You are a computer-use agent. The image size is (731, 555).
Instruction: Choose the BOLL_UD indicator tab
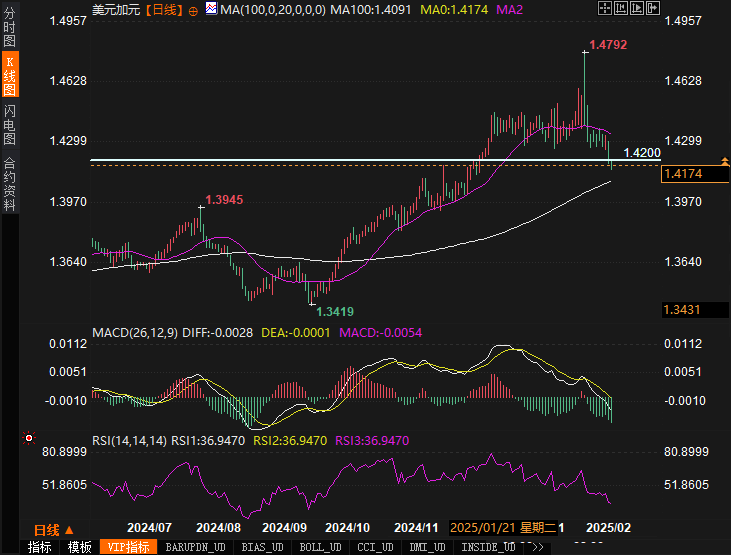pyautogui.click(x=320, y=547)
